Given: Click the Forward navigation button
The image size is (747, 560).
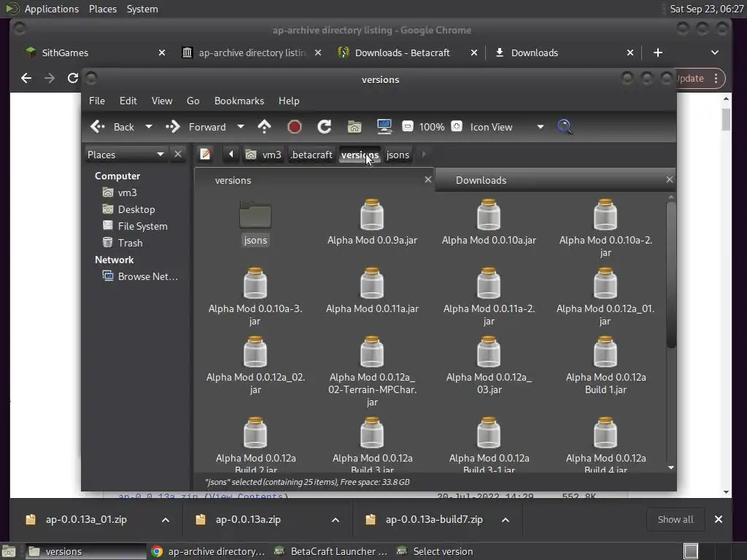Looking at the screenshot, I should tap(196, 127).
